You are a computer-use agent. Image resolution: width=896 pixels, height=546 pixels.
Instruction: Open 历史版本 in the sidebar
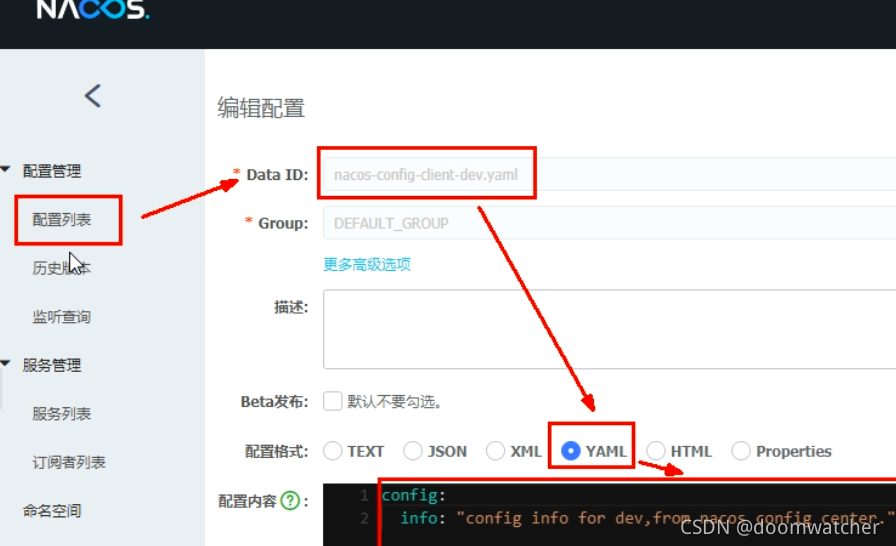point(62,268)
